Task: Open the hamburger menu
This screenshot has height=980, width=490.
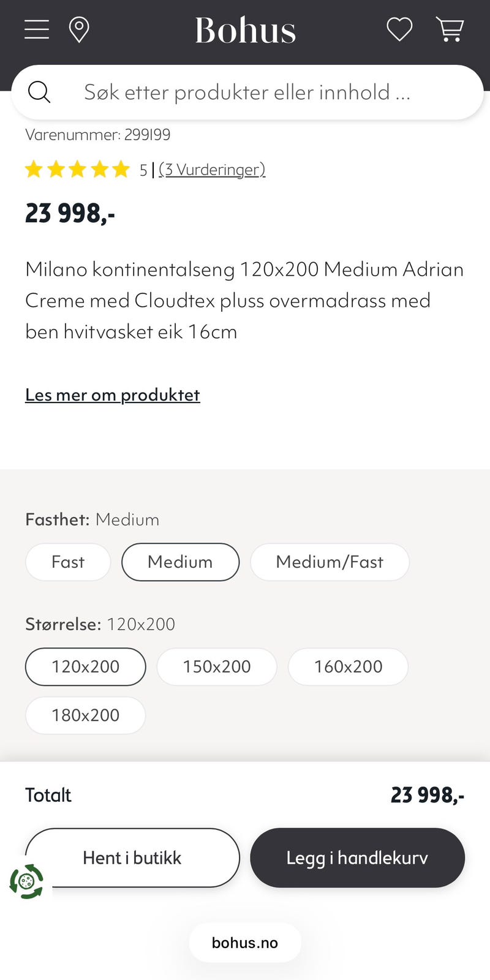Action: (37, 29)
